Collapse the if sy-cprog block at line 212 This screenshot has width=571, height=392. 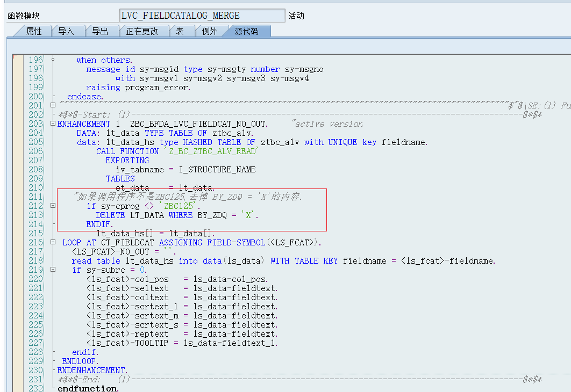[53, 206]
